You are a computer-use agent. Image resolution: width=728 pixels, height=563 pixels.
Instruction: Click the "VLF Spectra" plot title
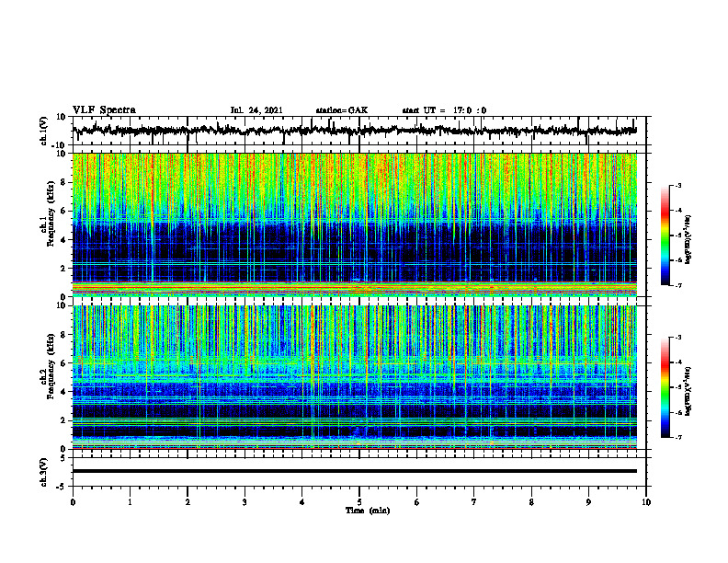click(x=104, y=110)
